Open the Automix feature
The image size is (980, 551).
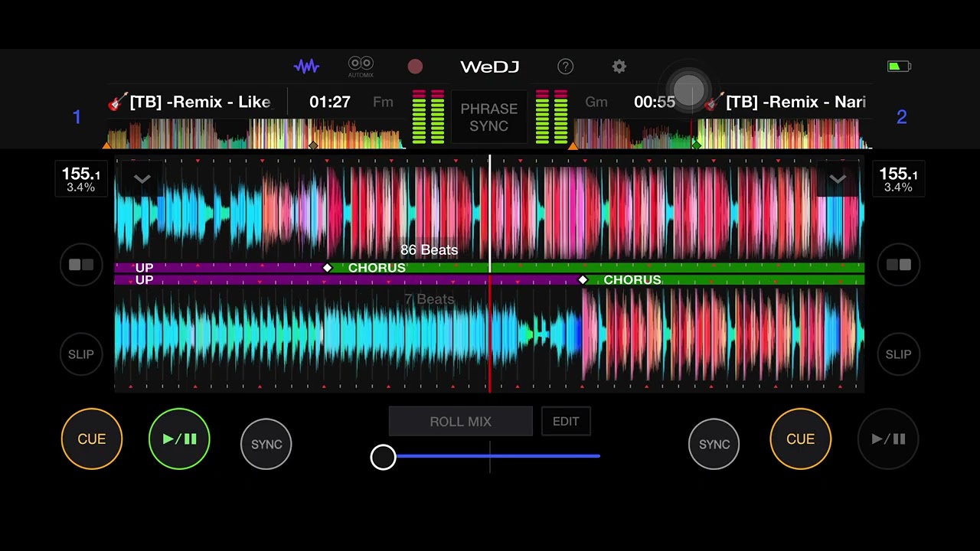pos(361,67)
